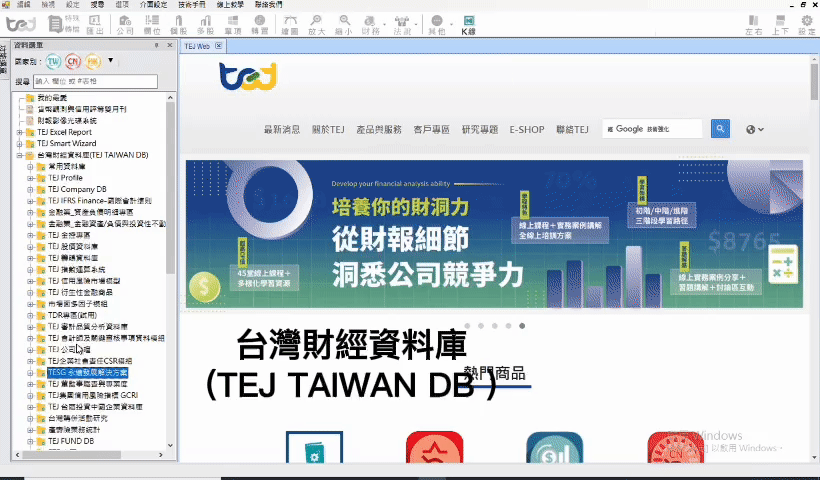Collapse the 台灣財經資料庫 (TEJ TAIWAN DB) node
Image resolution: width=820 pixels, height=480 pixels.
[x=20, y=156]
